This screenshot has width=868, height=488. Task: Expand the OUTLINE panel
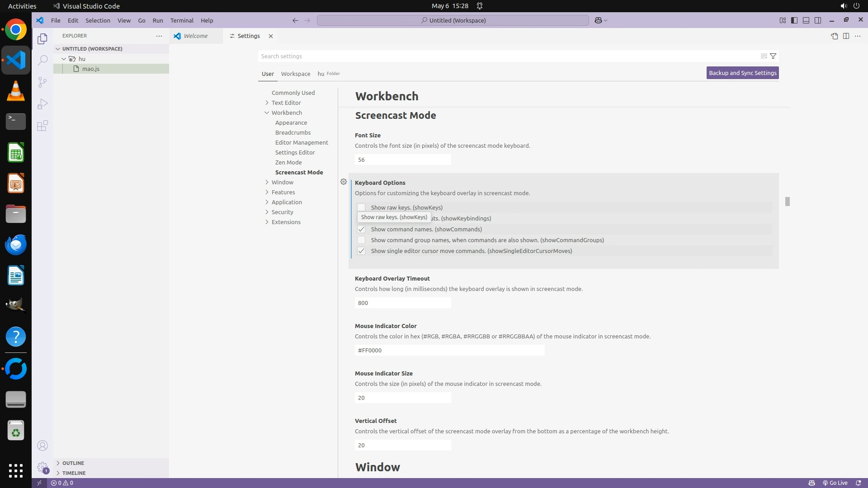point(73,463)
